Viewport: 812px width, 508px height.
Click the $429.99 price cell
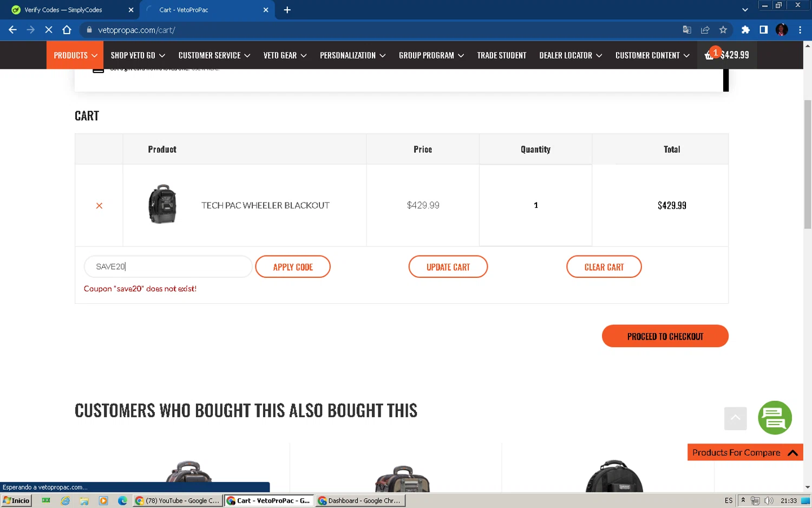(x=423, y=205)
